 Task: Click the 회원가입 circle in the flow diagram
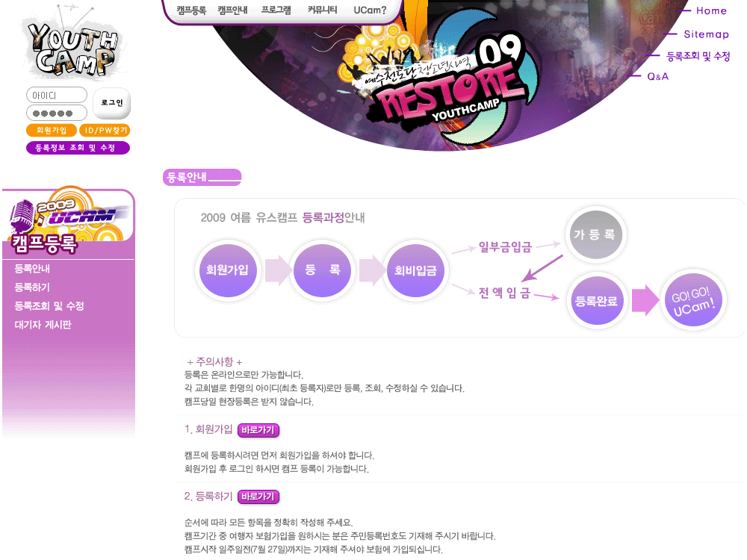click(227, 270)
